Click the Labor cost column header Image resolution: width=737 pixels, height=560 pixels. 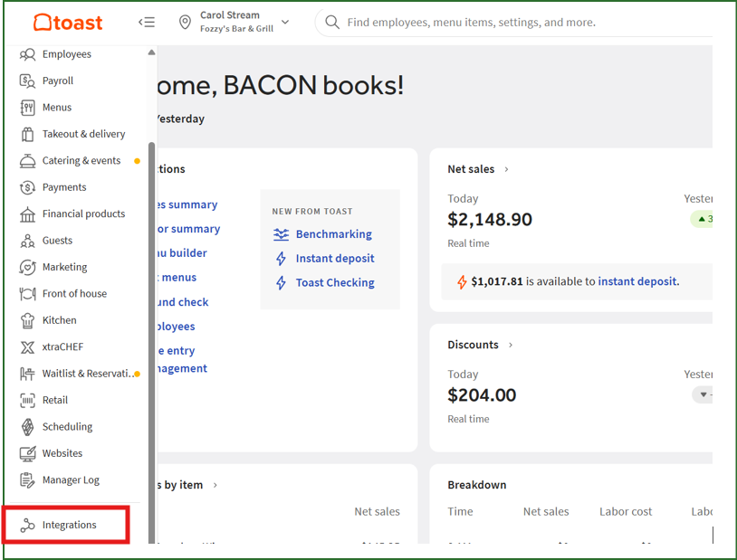point(626,512)
